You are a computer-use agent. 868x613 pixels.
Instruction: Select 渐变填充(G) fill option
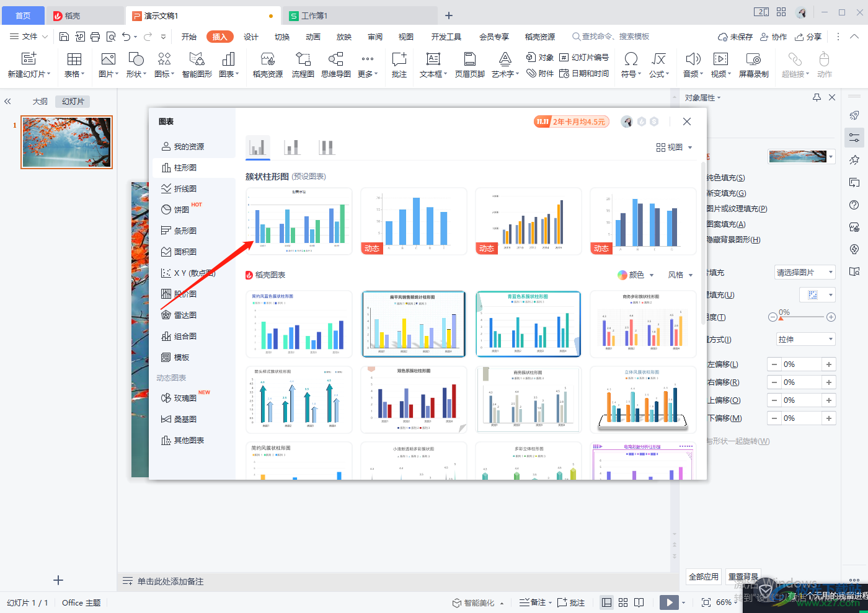click(x=726, y=193)
